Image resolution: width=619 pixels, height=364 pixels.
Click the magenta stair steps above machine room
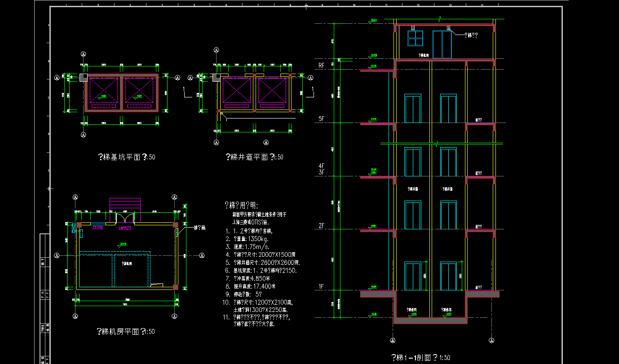[x=125, y=210]
